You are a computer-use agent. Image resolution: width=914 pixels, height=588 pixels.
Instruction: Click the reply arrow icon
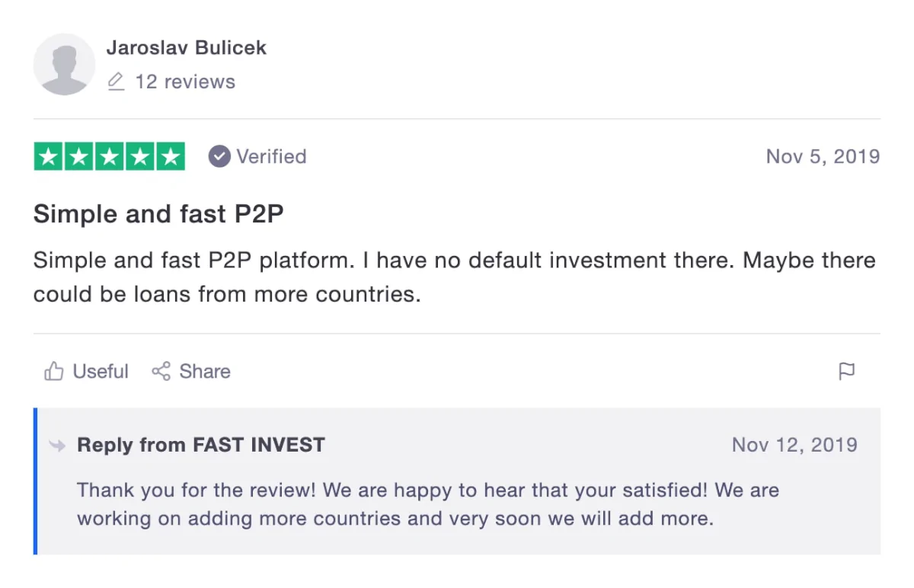(x=57, y=446)
